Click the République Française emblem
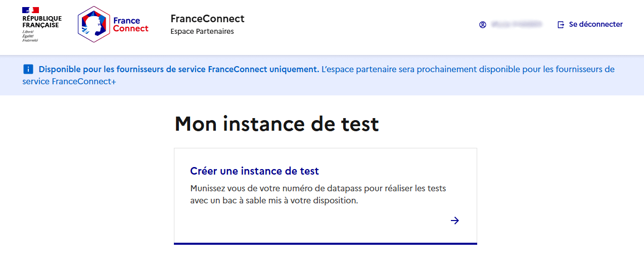The width and height of the screenshot is (644, 272). pos(42,24)
